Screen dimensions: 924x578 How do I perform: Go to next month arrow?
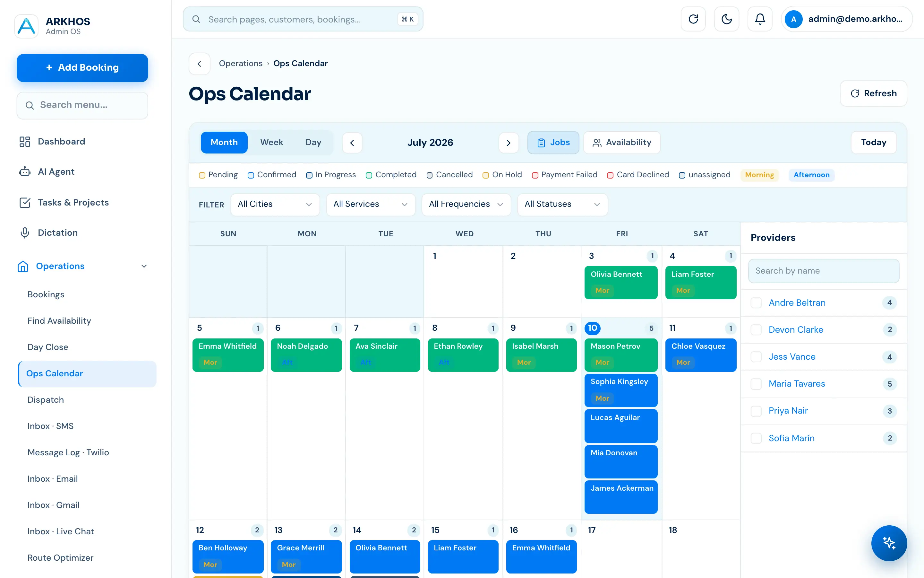(x=509, y=143)
